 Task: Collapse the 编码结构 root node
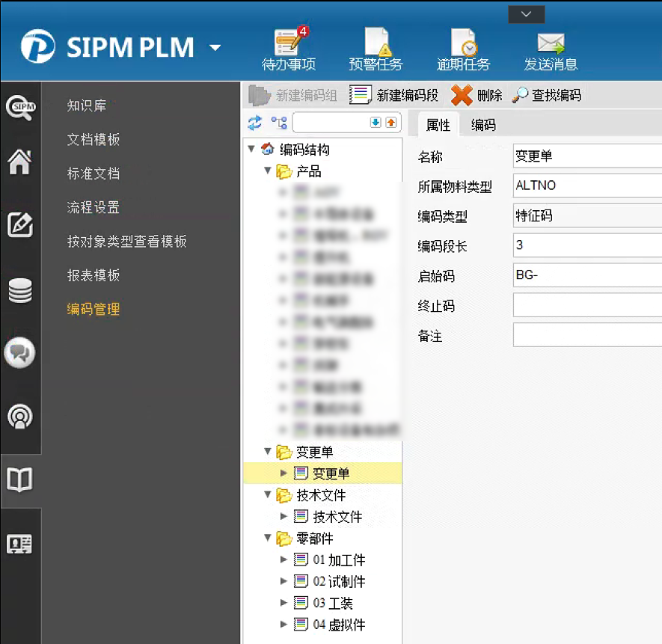[x=251, y=149]
